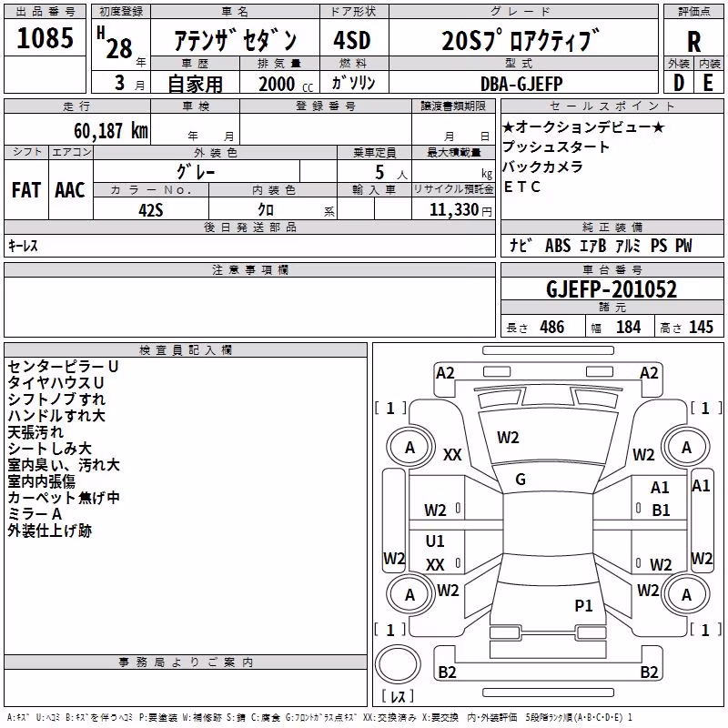
Task: Click inspector note タイヤハウスU
Action: coord(56,383)
